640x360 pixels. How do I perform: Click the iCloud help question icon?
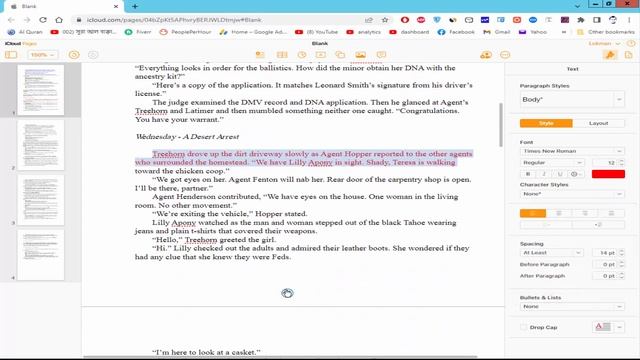point(631,43)
